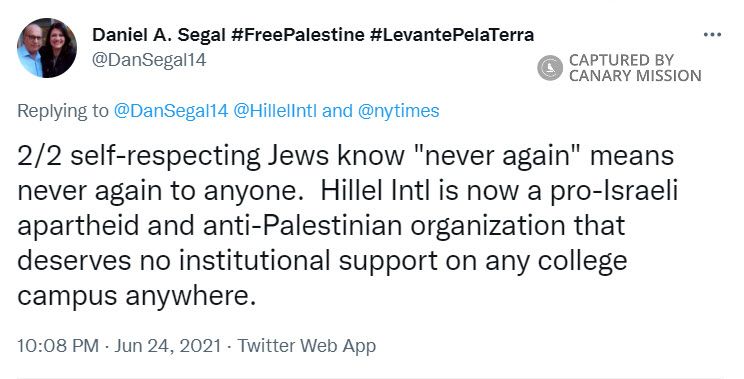The image size is (744, 379).
Task: Open the @HillelIntl mention link
Action: [275, 111]
